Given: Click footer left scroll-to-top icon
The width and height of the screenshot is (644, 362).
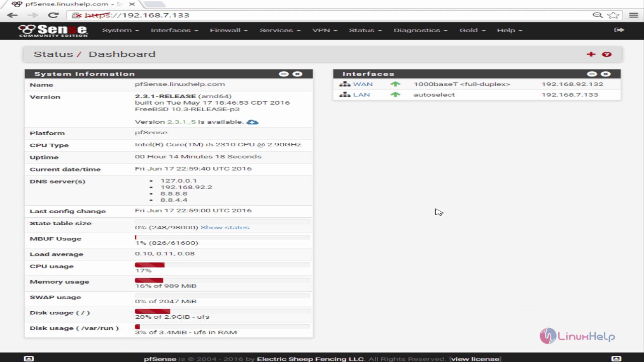Looking at the screenshot, I should point(29,358).
